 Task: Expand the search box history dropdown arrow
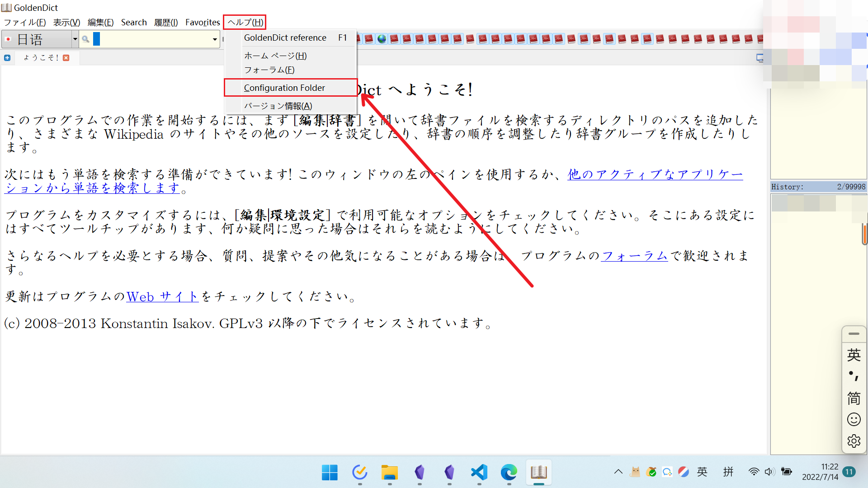tap(215, 39)
